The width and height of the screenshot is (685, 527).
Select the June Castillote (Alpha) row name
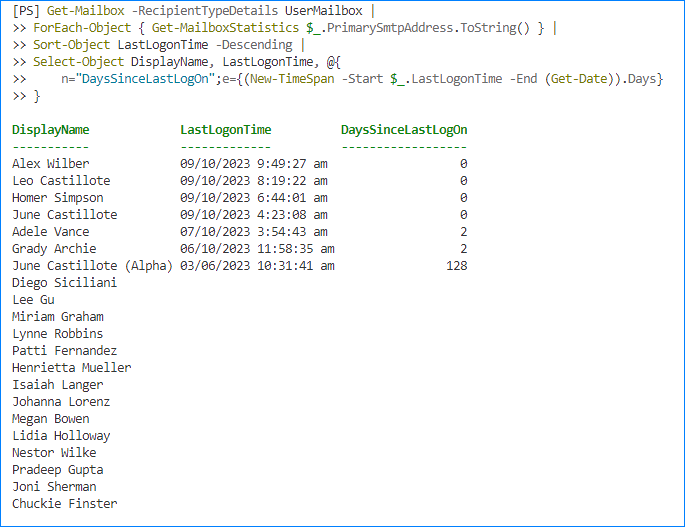[93, 265]
